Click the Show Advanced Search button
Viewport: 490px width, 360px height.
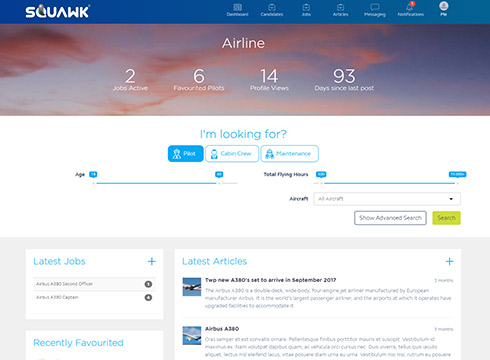click(x=390, y=218)
